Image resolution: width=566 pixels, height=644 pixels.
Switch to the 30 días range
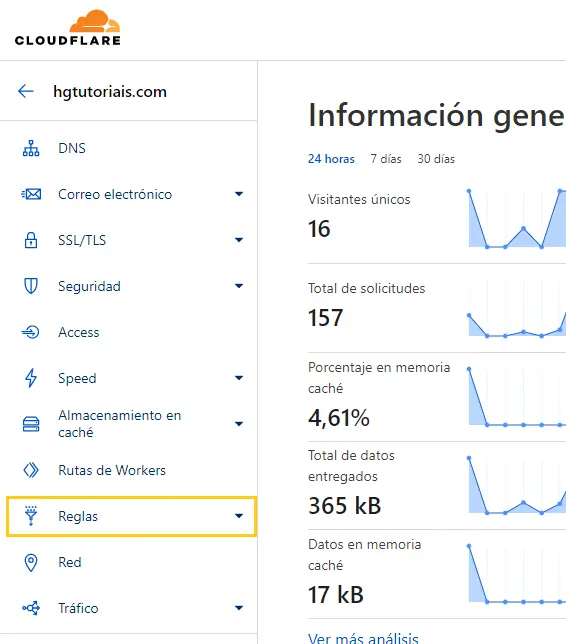coord(436,159)
